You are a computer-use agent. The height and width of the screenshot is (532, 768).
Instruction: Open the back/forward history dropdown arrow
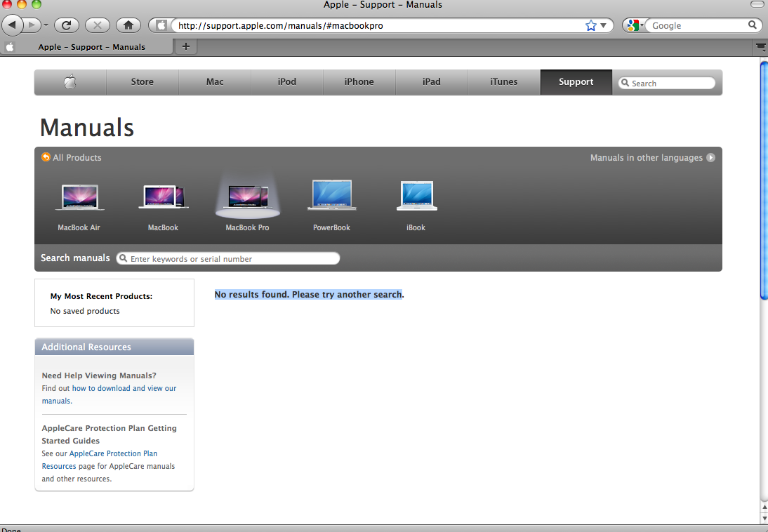click(x=46, y=25)
